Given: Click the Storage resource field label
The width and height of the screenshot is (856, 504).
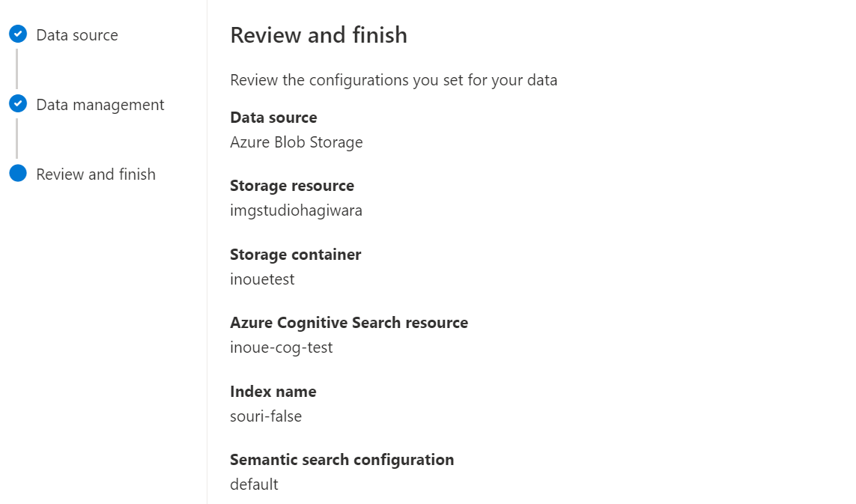Looking at the screenshot, I should click(292, 186).
